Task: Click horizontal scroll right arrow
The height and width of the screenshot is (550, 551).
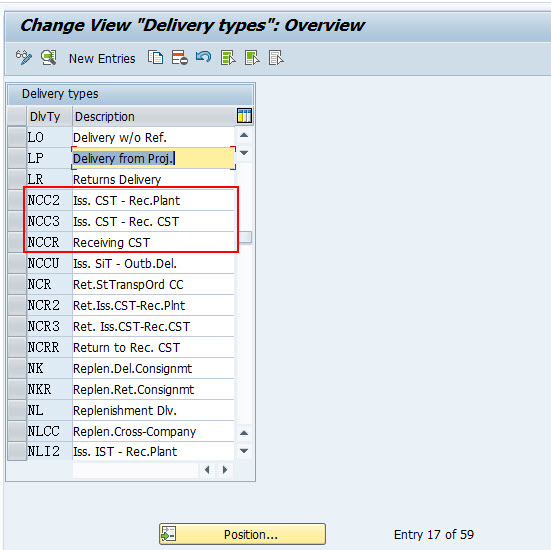Action: coord(225,470)
